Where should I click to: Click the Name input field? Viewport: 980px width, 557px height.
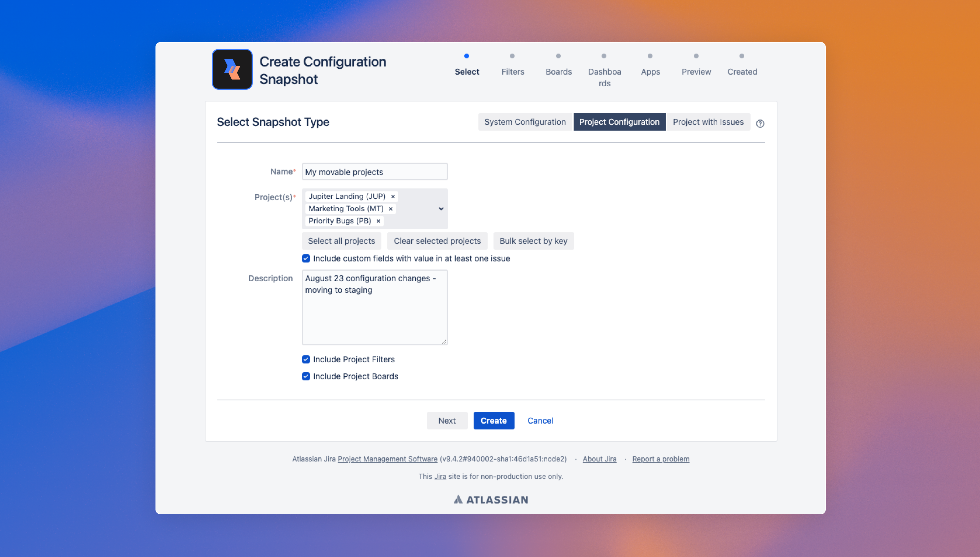[374, 172]
